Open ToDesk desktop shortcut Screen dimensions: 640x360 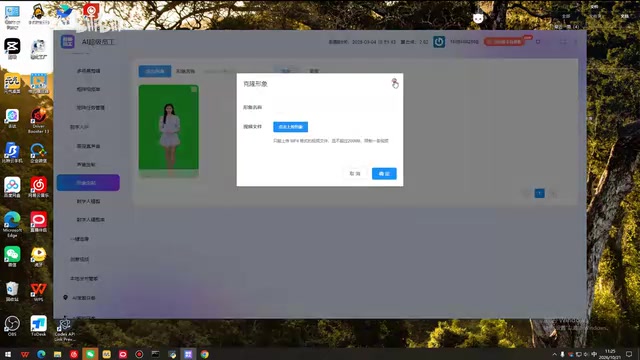(x=38, y=326)
